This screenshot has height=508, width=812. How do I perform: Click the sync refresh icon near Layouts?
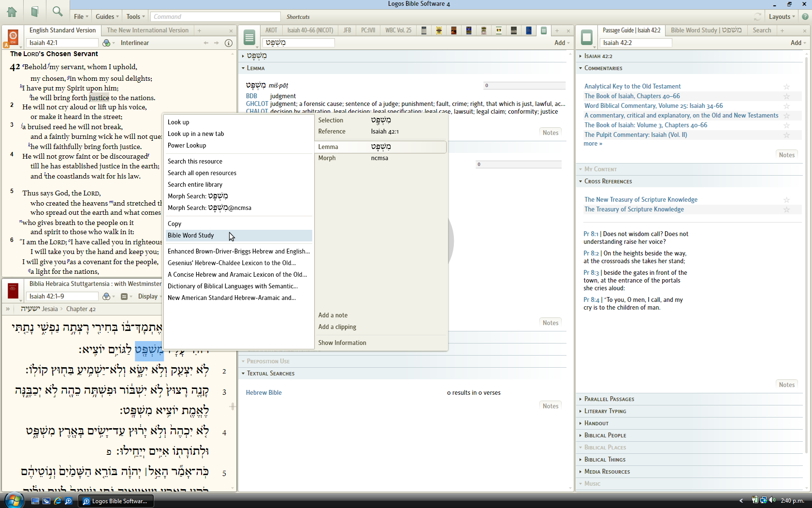[757, 16]
